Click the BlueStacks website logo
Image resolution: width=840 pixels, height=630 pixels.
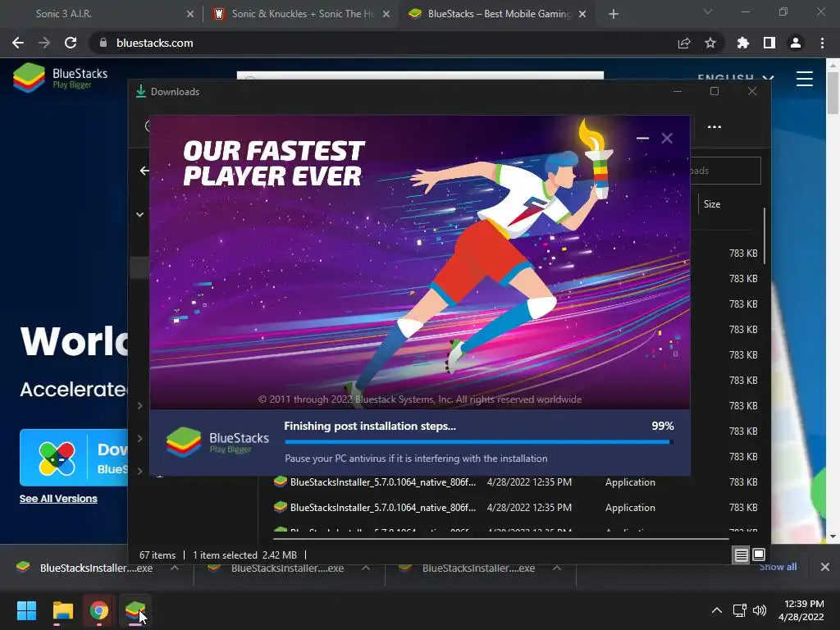click(60, 78)
